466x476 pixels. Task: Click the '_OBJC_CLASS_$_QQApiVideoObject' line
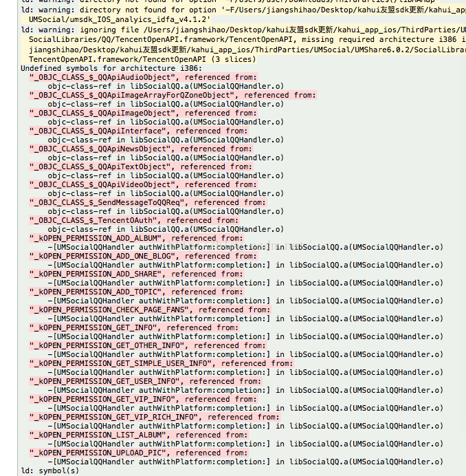click(143, 185)
